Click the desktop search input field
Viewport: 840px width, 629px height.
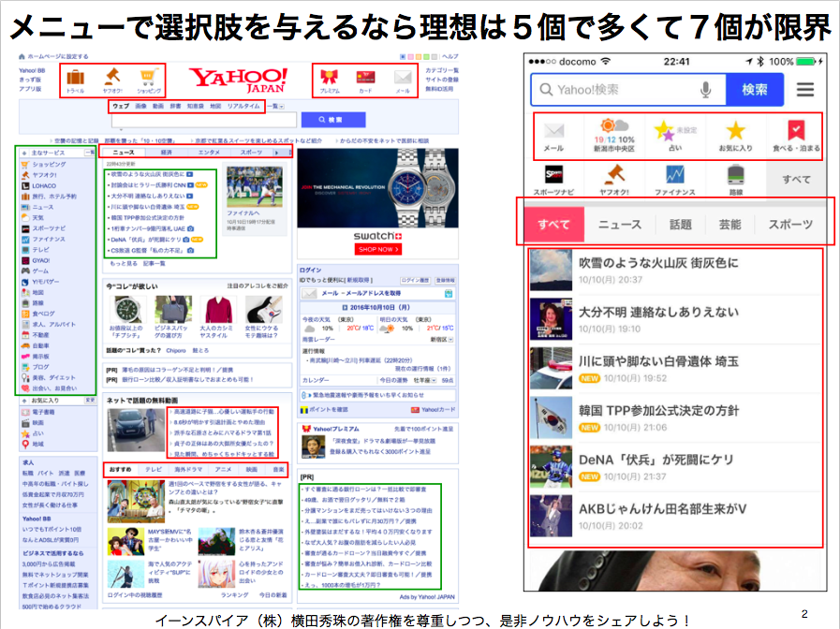(203, 121)
